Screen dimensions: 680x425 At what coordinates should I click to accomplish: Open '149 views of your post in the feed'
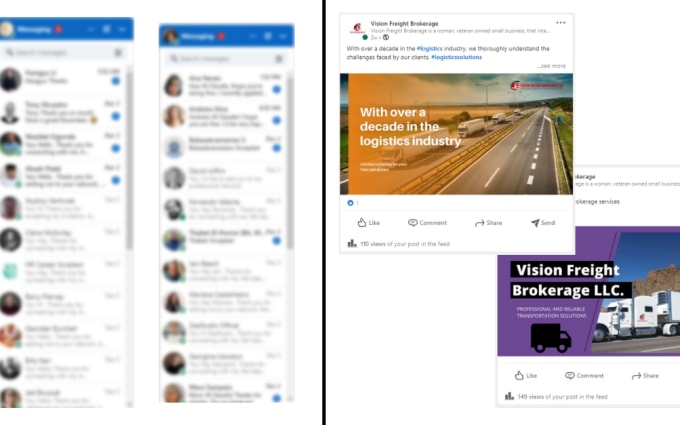tap(562, 396)
